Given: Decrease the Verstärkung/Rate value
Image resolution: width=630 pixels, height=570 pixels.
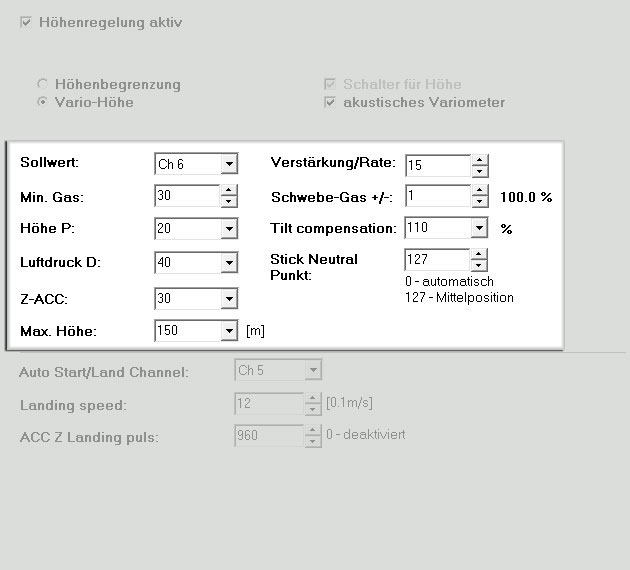Looking at the screenshot, I should (479, 169).
